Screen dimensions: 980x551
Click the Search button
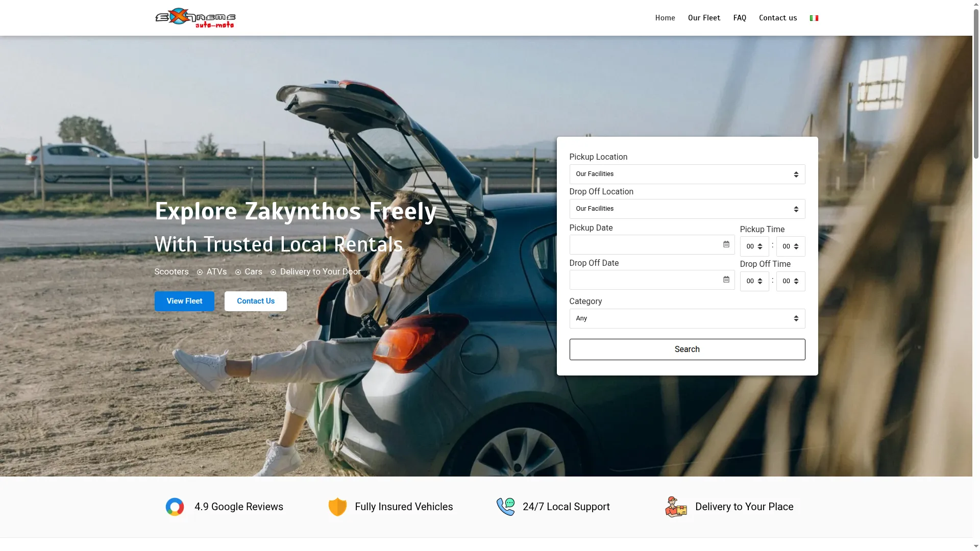click(687, 349)
